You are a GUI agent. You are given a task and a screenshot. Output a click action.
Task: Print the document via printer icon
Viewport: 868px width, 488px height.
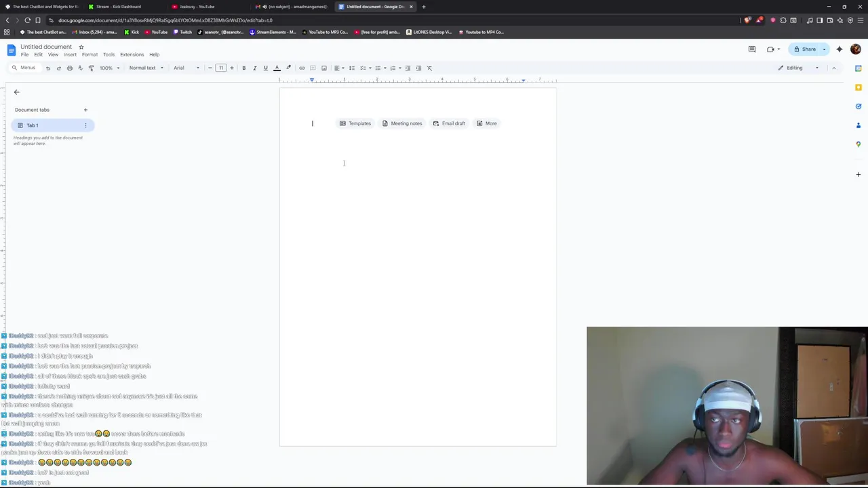[69, 68]
